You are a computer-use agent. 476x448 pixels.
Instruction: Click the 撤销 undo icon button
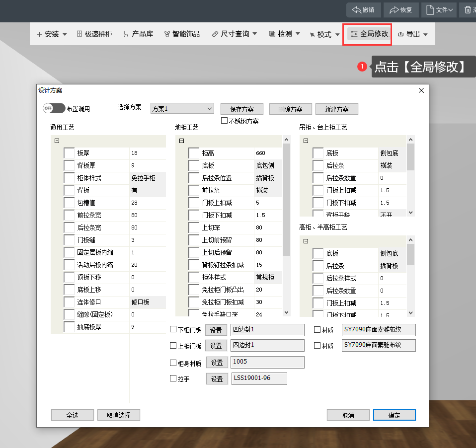[x=363, y=10]
